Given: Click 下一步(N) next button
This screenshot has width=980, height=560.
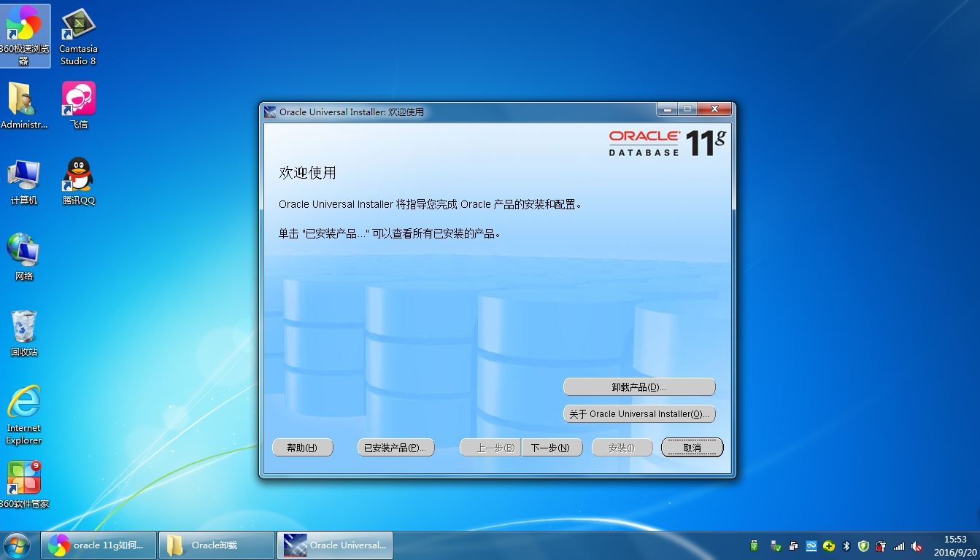Looking at the screenshot, I should (x=552, y=448).
